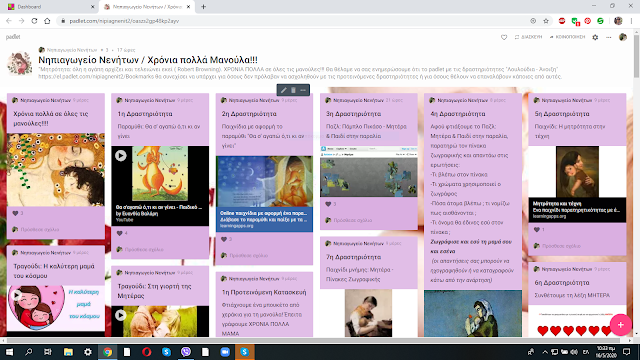The image size is (640, 360).
Task: Delete post via trash icon above 2η Δραστηριότητα
Action: coord(293,90)
